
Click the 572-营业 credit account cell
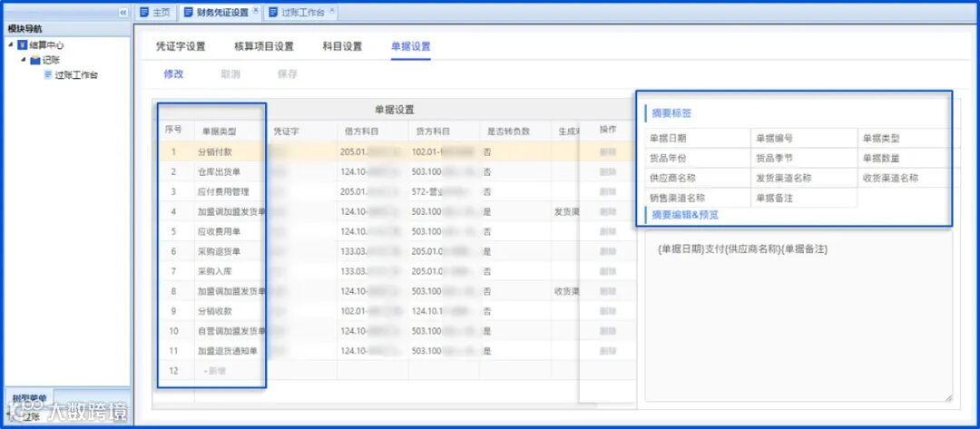(445, 191)
